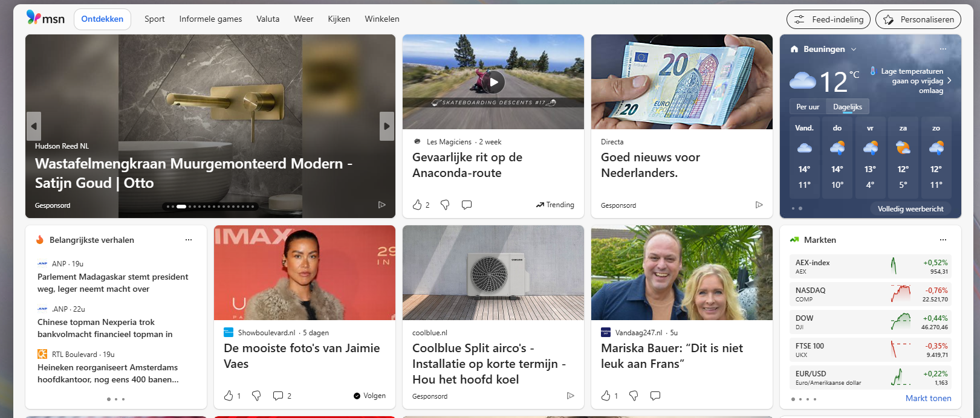Open the Feed-indeling layout button
The image size is (980, 418).
(x=828, y=19)
